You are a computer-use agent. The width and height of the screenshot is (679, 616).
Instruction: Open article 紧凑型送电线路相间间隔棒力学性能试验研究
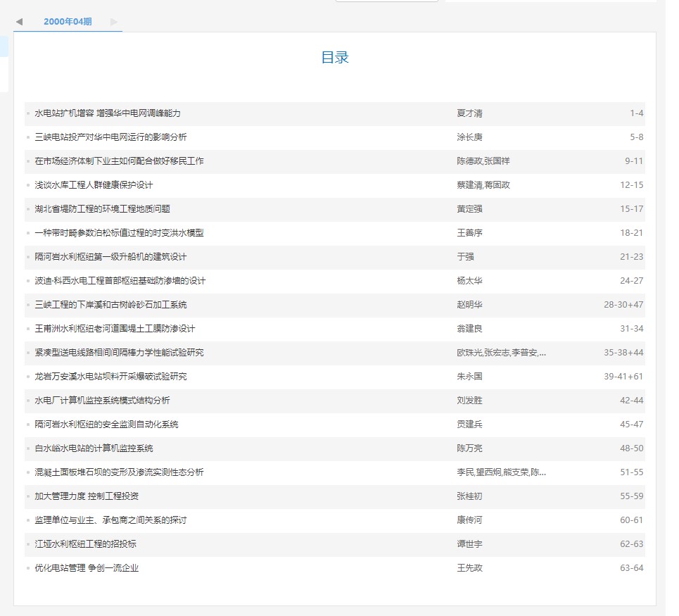(x=119, y=353)
